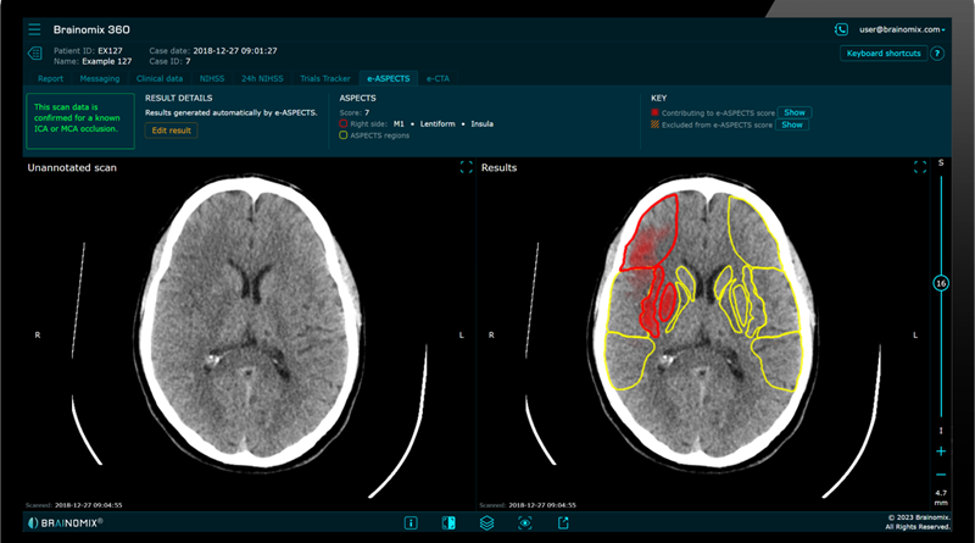Open the 24h NIHSS tab
This screenshot has width=975, height=543.
262,78
